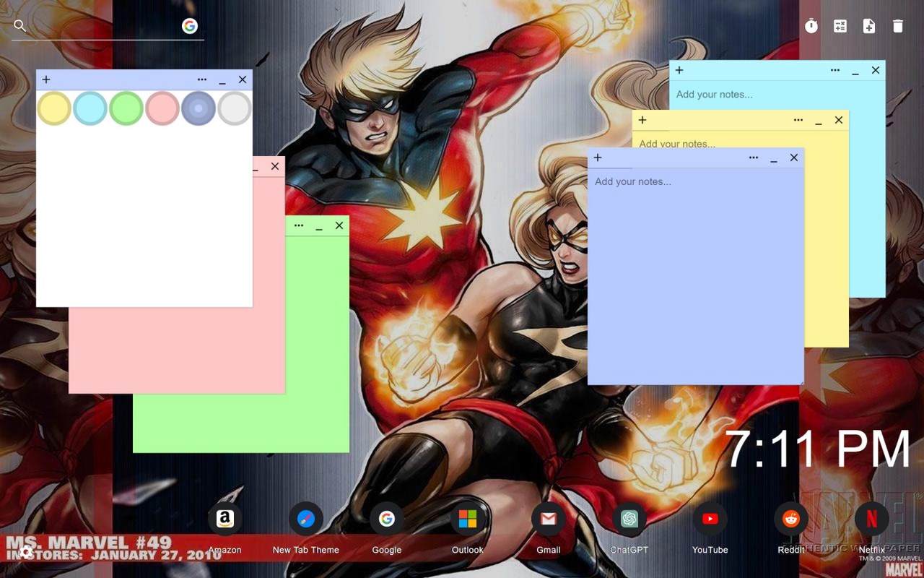Open the three-dot menu on the color-palette note

click(x=202, y=79)
